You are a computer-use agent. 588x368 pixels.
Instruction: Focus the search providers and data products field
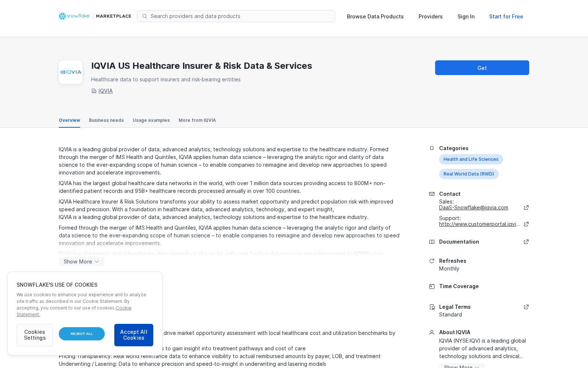(236, 16)
